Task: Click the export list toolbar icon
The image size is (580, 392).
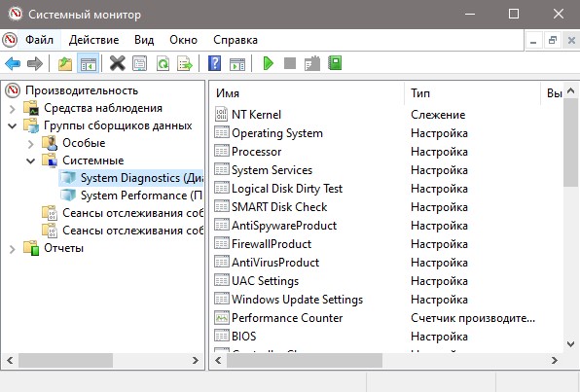Action: point(185,63)
